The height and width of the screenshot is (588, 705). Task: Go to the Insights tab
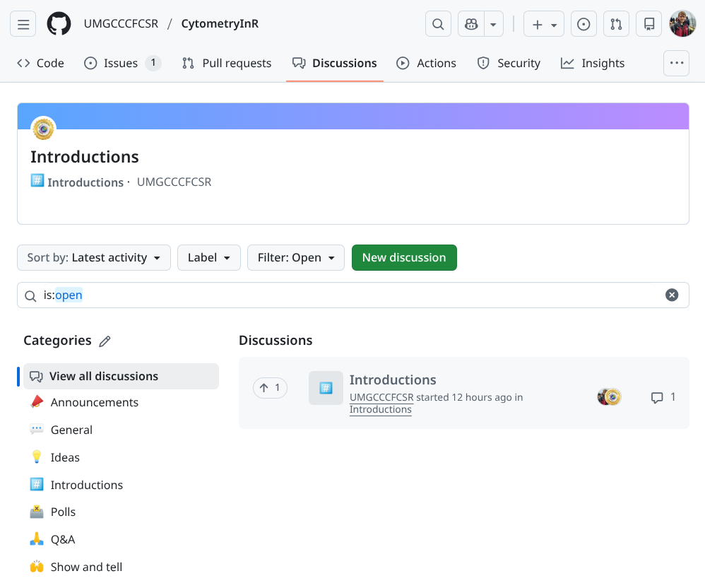pos(593,64)
